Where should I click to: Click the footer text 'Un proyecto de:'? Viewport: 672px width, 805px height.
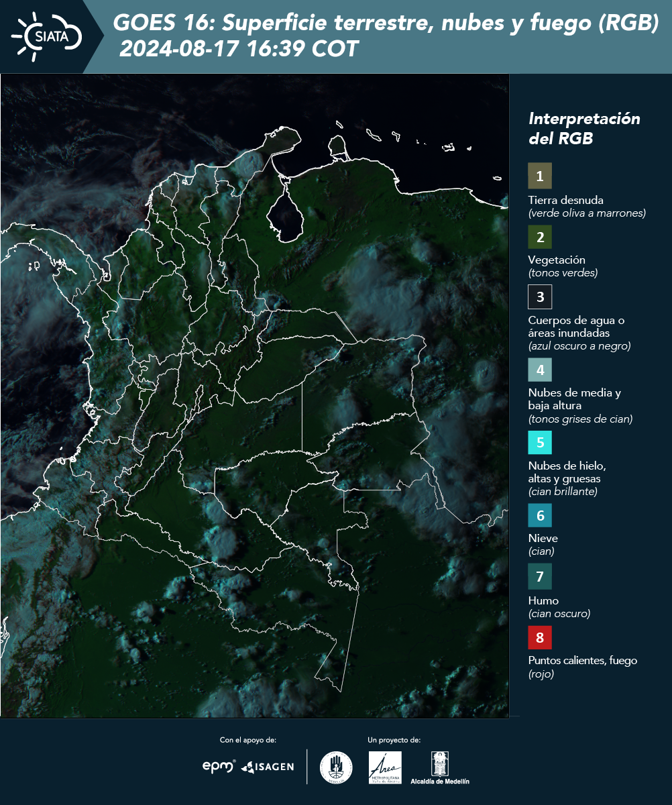[x=394, y=740]
